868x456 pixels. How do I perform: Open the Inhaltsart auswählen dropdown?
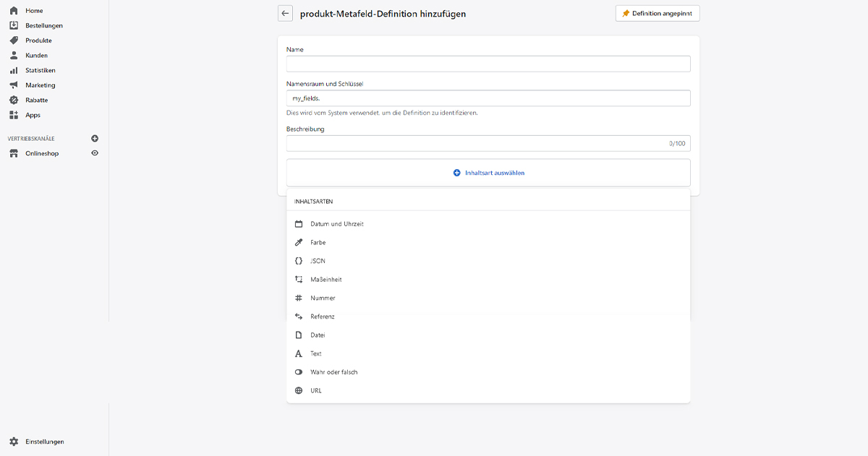(x=488, y=173)
